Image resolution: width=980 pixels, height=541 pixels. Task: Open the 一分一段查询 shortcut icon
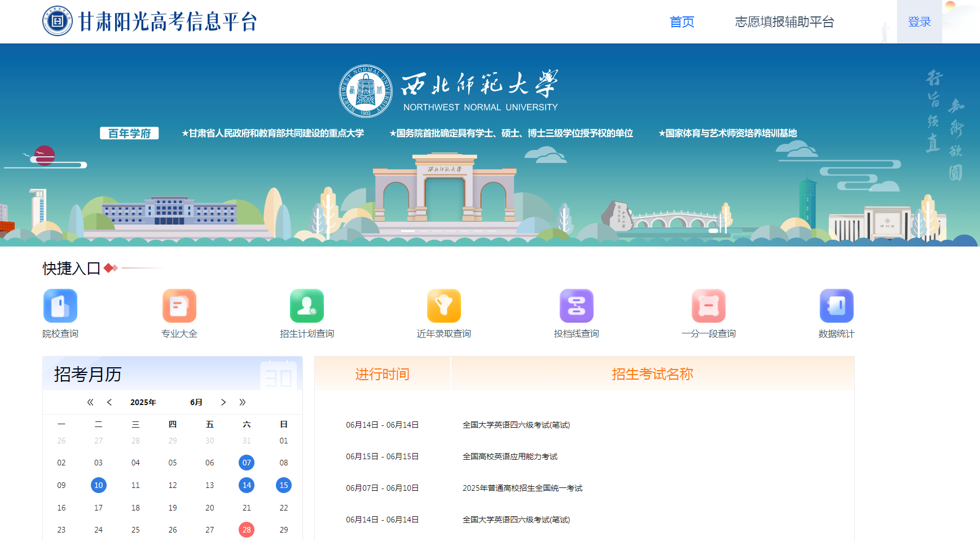point(709,306)
